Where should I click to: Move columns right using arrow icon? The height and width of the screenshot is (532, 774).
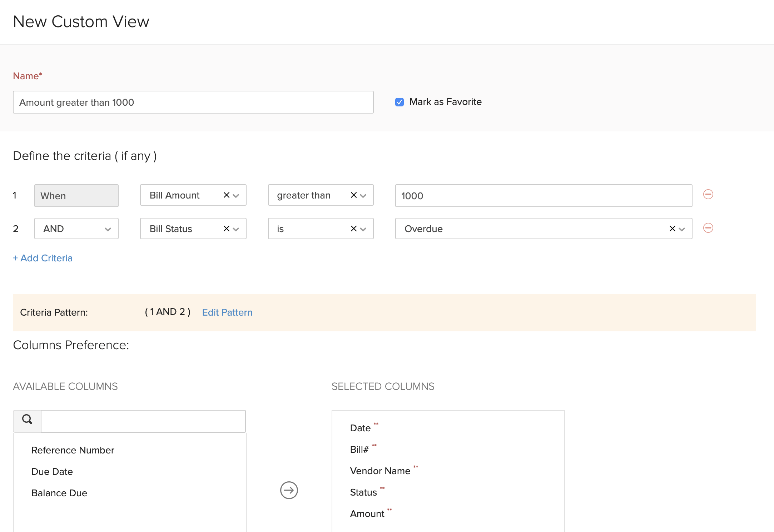point(288,491)
